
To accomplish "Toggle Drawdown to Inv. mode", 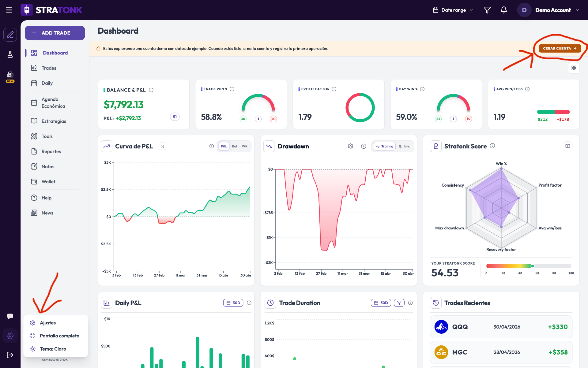I will [404, 146].
